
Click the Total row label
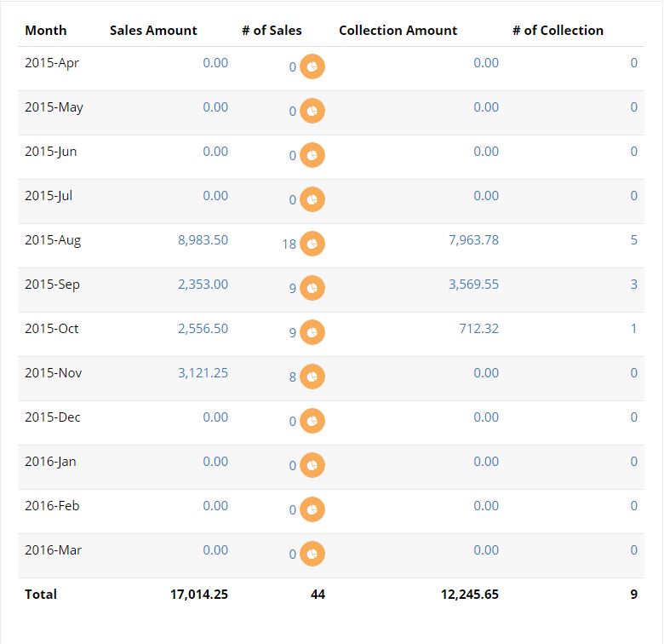pyautogui.click(x=41, y=595)
